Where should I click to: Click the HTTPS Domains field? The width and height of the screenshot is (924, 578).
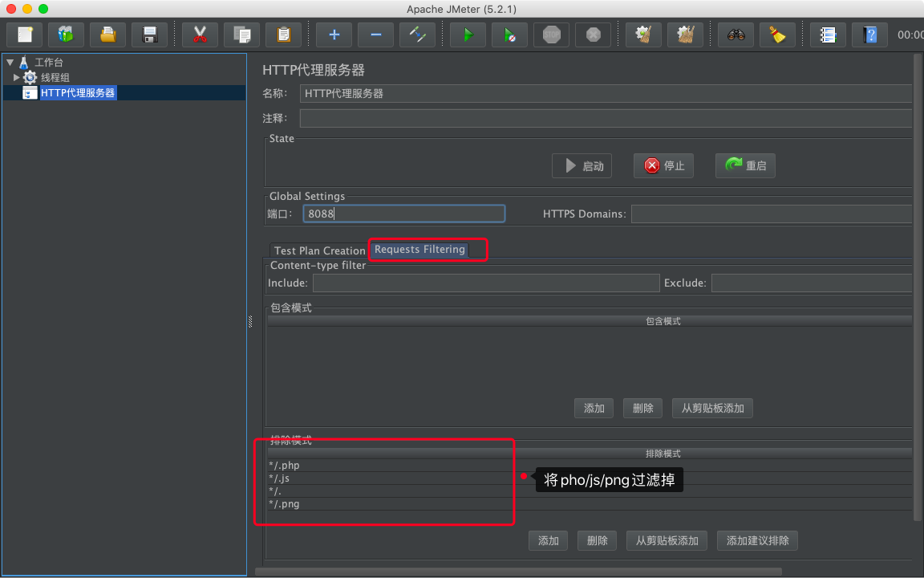772,214
